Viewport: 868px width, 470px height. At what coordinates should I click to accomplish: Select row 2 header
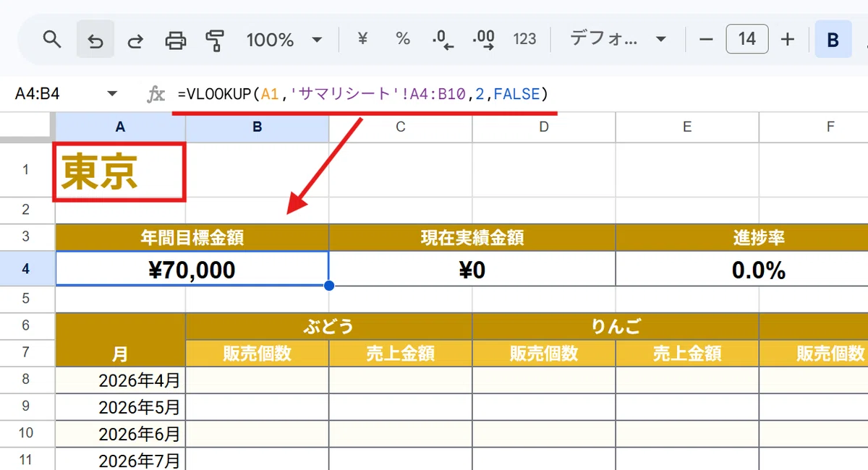point(26,210)
